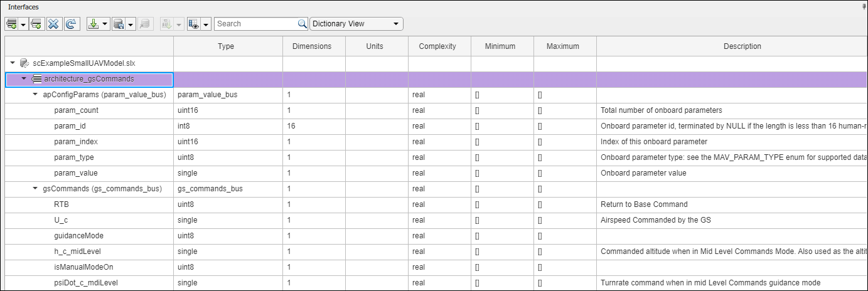Click the refresh arrow icon
This screenshot has height=291, width=868.
[x=71, y=24]
